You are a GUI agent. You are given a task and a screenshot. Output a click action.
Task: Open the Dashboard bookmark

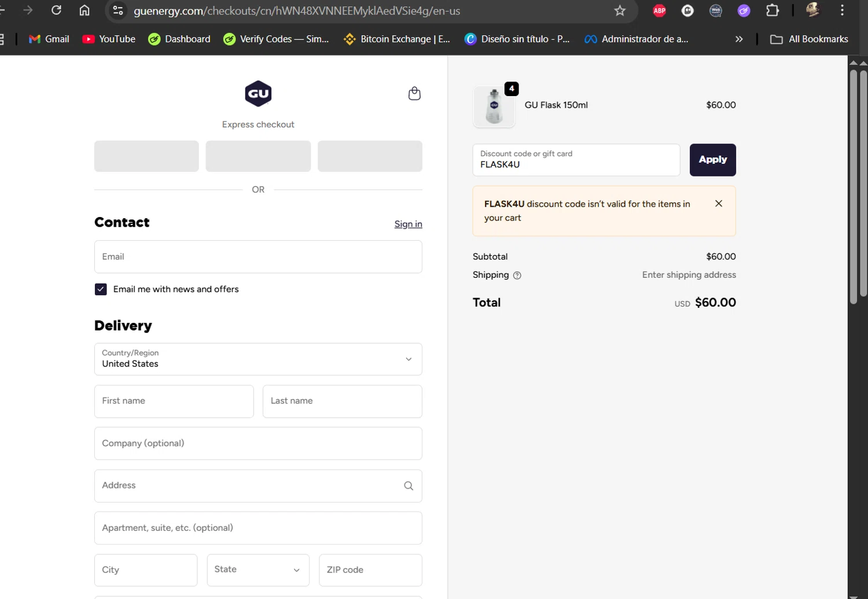click(x=179, y=39)
